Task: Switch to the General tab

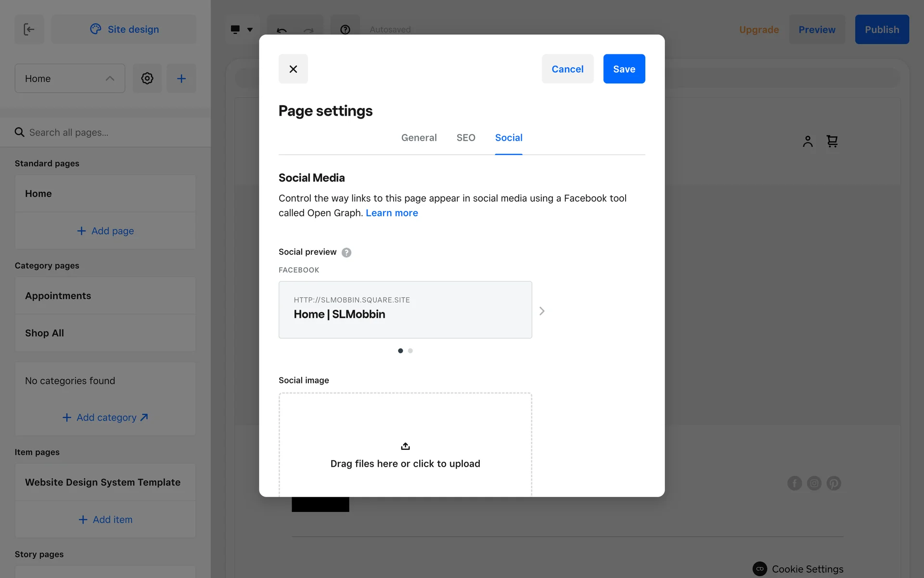Action: 419,138
